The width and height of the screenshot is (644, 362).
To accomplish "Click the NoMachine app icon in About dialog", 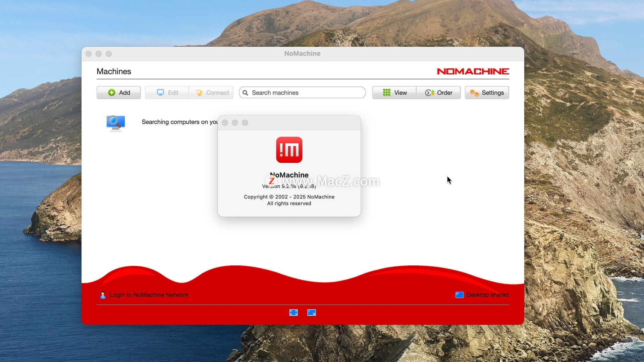I will [x=289, y=150].
